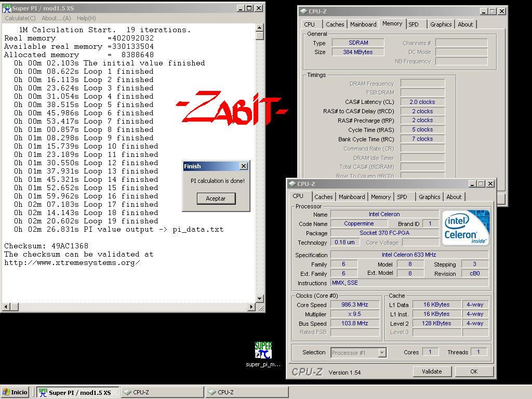Click the Instructions field MMX, SSE

point(409,283)
